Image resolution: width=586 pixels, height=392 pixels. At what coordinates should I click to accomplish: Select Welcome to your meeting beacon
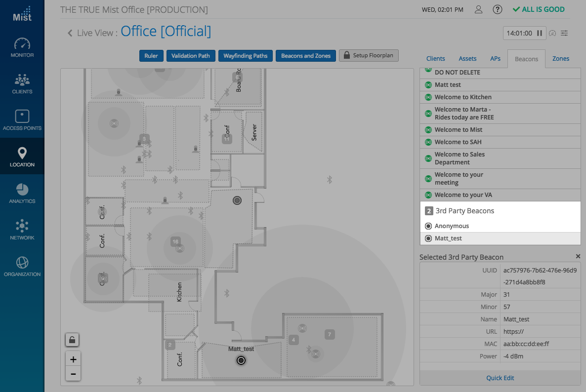pos(500,178)
